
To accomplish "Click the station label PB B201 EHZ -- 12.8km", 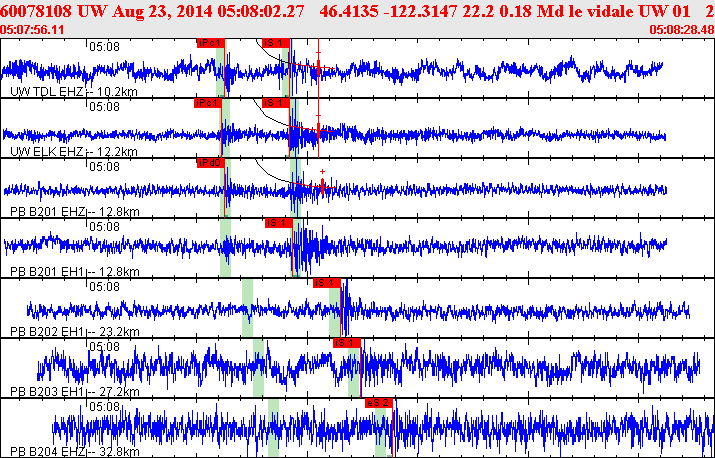I will (75, 212).
